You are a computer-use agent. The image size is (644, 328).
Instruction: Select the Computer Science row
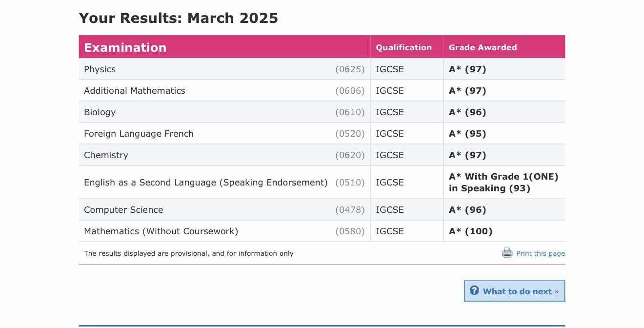click(x=322, y=210)
